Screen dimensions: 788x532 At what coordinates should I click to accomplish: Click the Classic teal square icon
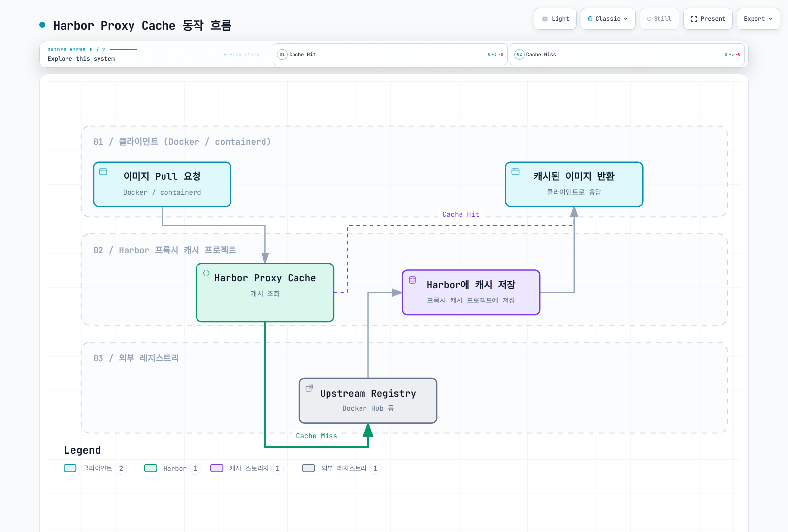[x=591, y=19]
